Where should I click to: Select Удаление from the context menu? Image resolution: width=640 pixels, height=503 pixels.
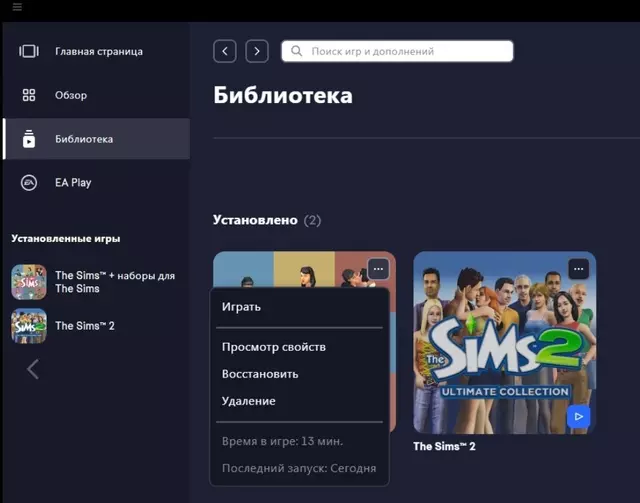(299, 401)
